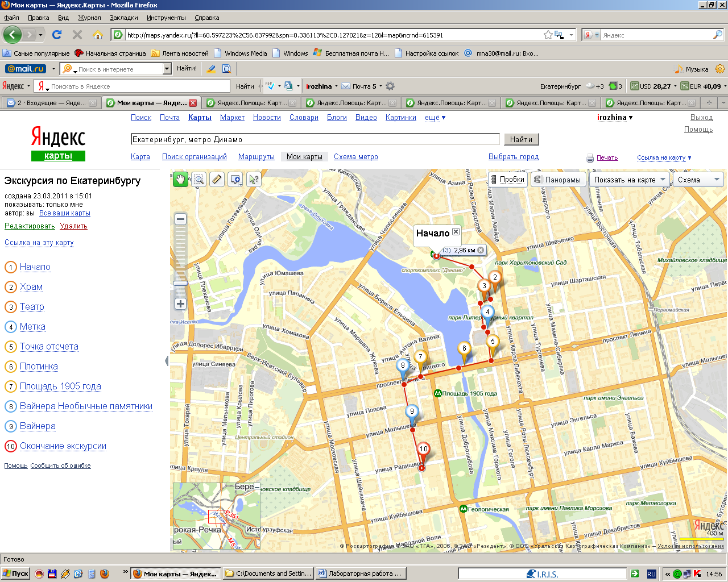Select Площадь 1905 года list item
This screenshot has width=728, height=582.
point(60,386)
